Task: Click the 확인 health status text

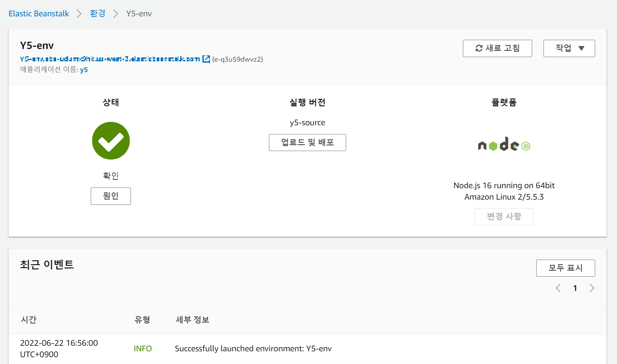Action: [111, 176]
